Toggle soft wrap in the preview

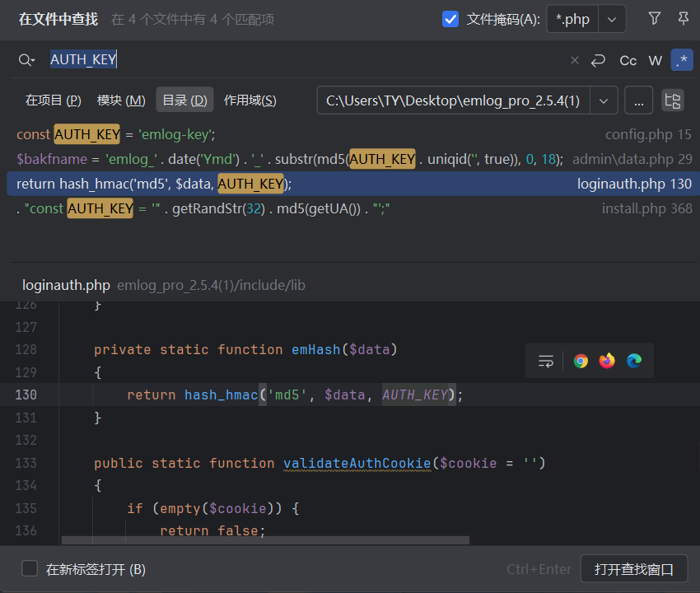click(545, 361)
